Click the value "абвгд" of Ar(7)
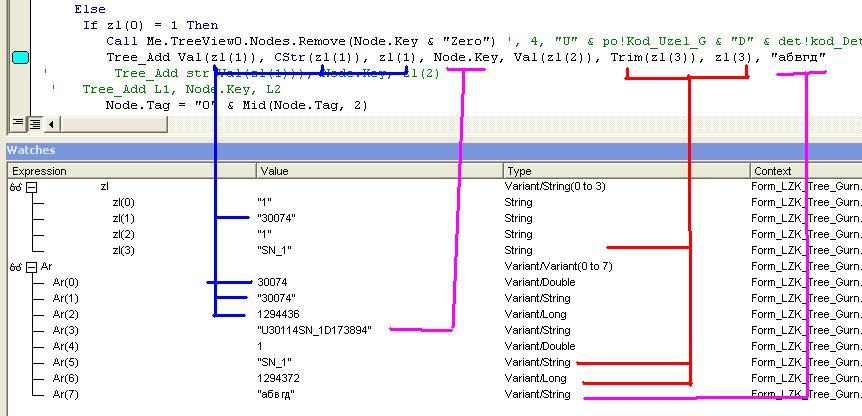The image size is (862, 416). [275, 395]
